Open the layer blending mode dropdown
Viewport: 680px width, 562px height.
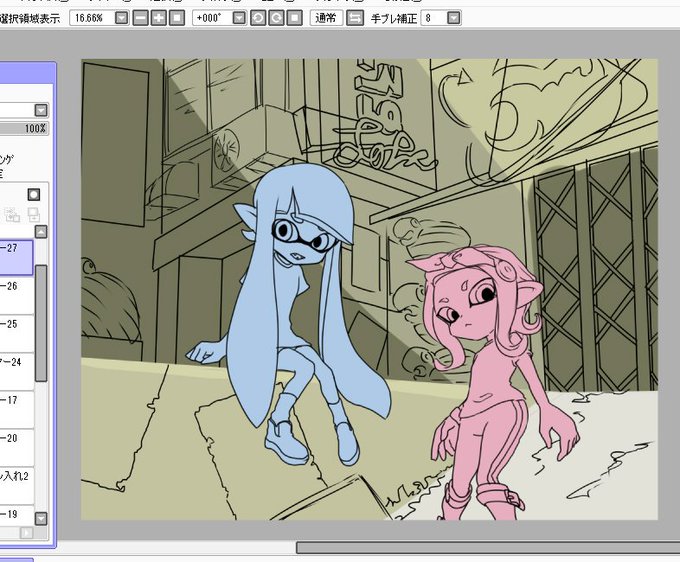[x=41, y=110]
